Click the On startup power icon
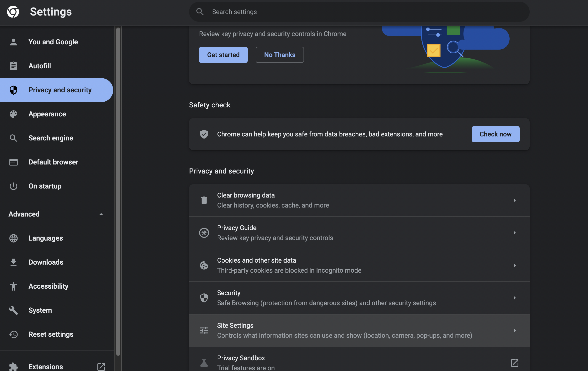The width and height of the screenshot is (588, 371). [13, 186]
